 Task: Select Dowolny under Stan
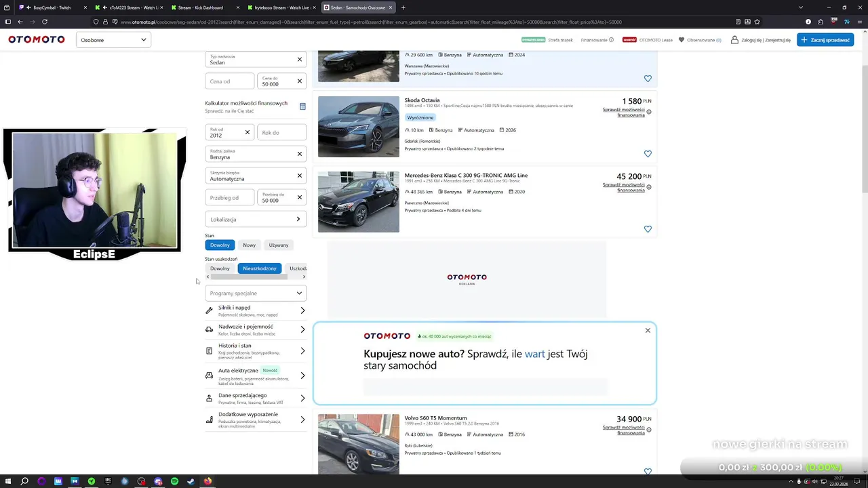coord(220,245)
